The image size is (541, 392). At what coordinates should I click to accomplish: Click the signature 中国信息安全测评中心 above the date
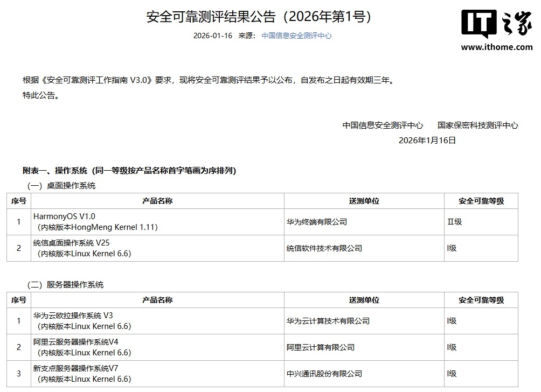tap(383, 125)
